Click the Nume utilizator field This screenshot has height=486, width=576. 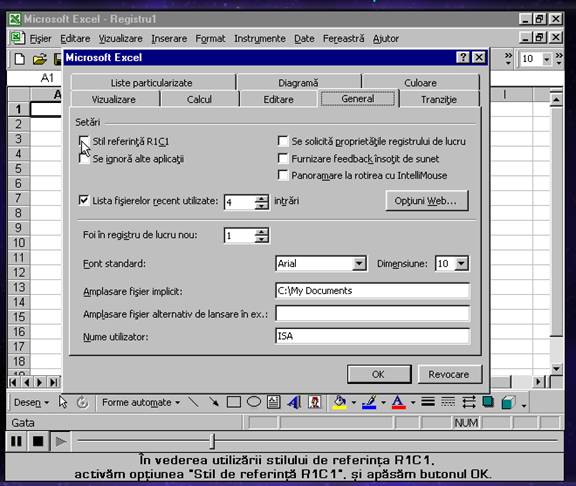[372, 336]
